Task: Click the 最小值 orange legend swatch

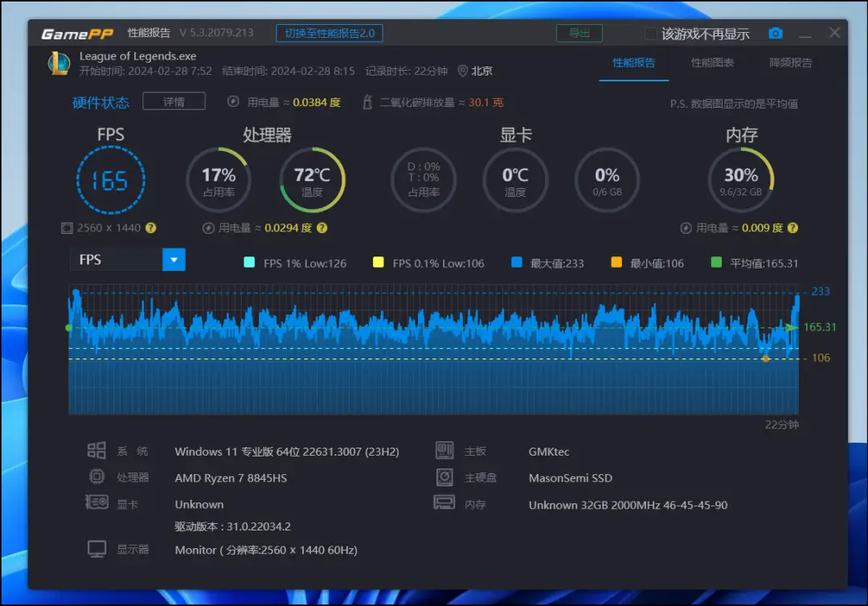Action: tap(616, 262)
